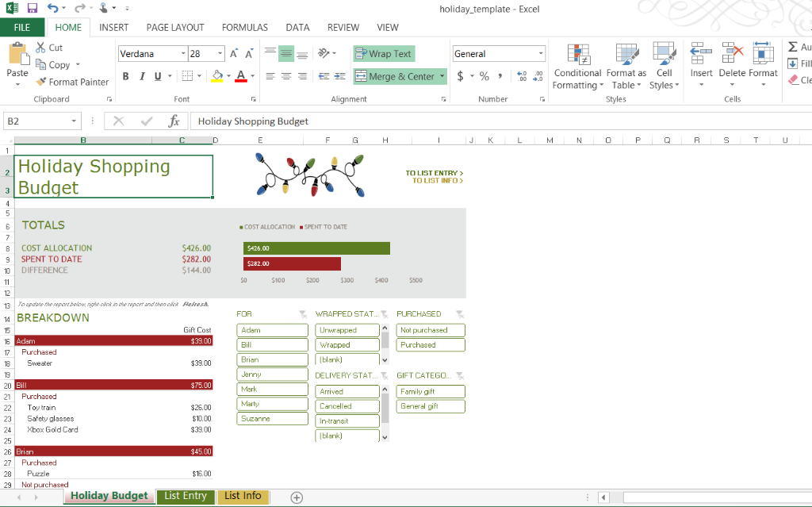Increase font size with larger A icon
Screen dimensions: 812x507
[x=234, y=53]
